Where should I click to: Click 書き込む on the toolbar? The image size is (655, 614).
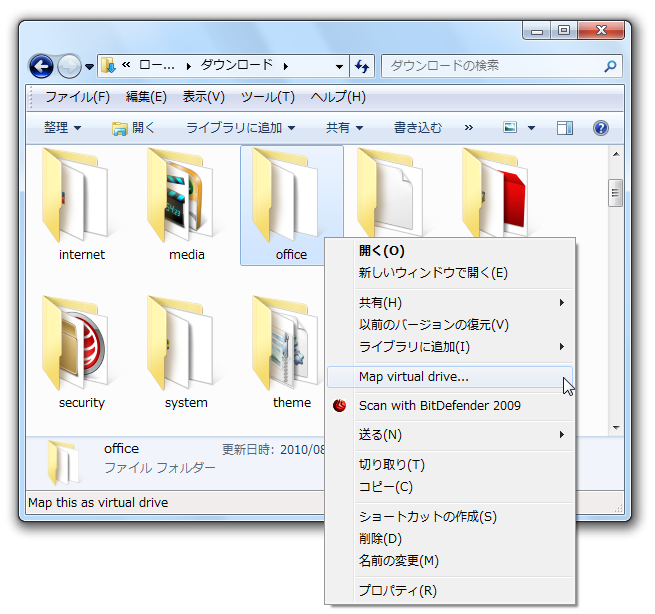pyautogui.click(x=418, y=127)
